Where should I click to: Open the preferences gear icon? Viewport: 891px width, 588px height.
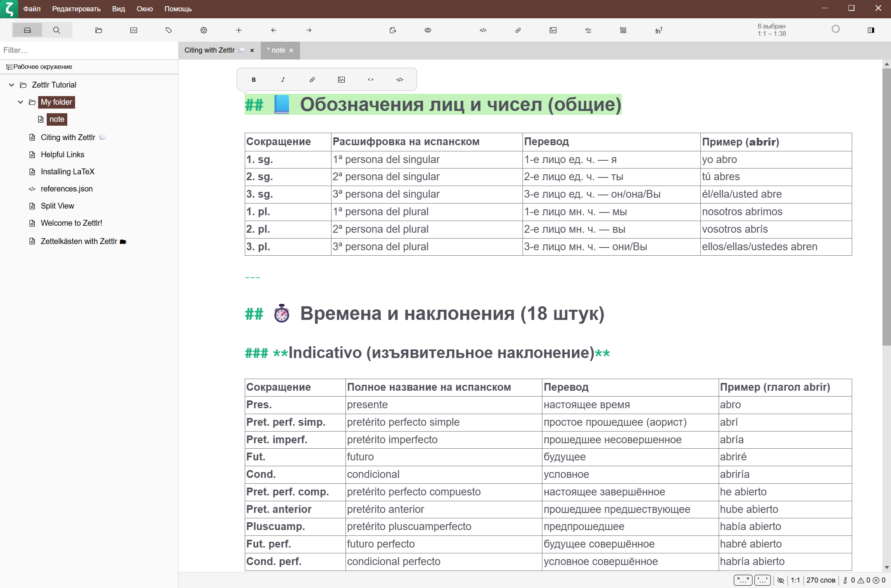click(x=203, y=30)
